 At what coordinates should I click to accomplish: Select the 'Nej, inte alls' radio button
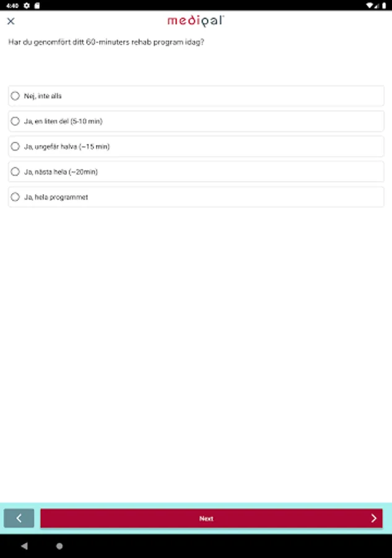point(15,96)
